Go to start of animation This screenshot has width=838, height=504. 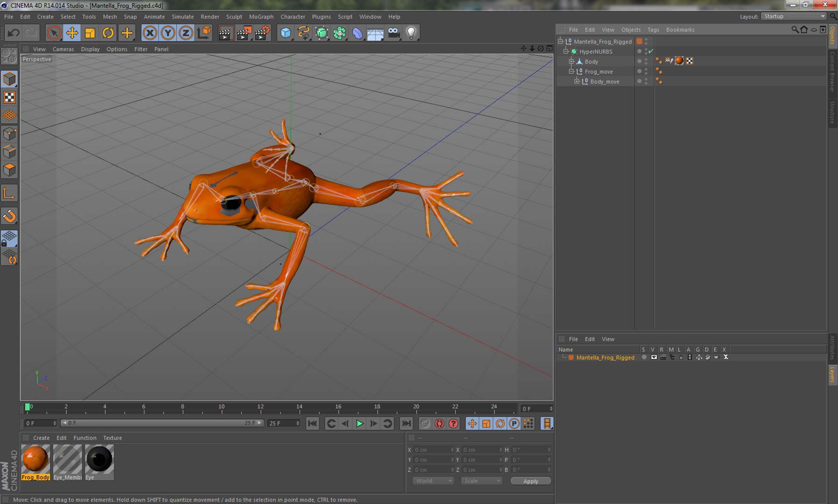tap(312, 423)
